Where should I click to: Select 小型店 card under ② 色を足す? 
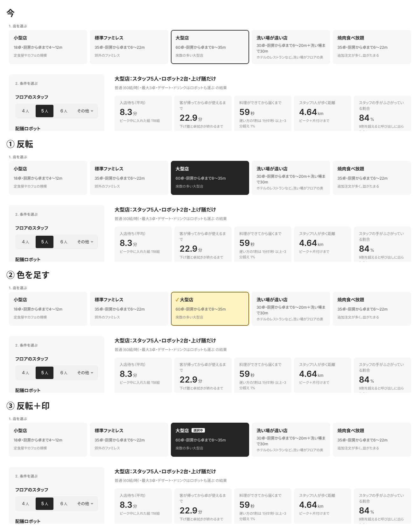[x=48, y=309]
